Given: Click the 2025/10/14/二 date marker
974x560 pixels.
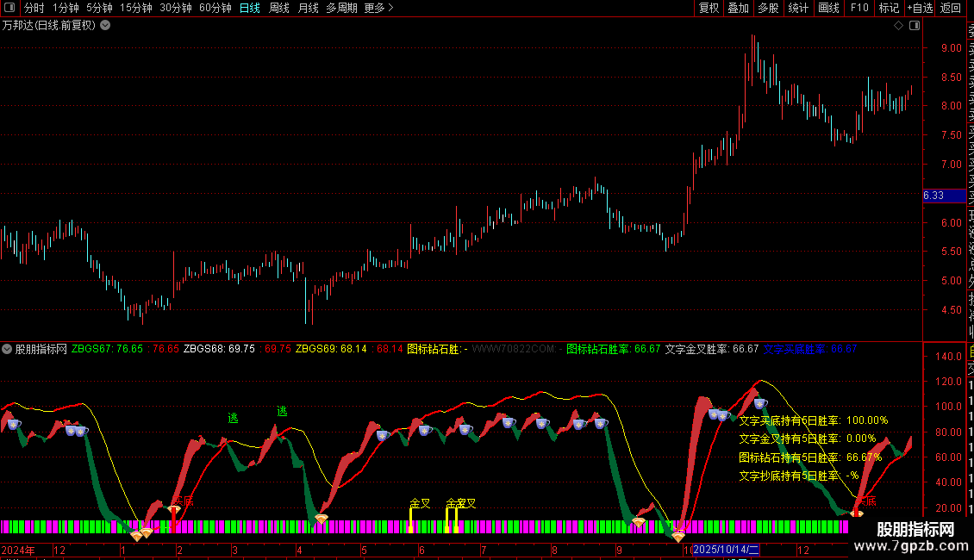Looking at the screenshot, I should [x=726, y=550].
